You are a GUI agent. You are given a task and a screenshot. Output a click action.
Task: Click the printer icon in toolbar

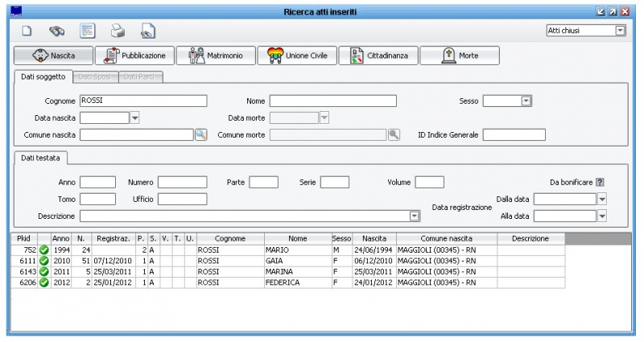point(118,31)
